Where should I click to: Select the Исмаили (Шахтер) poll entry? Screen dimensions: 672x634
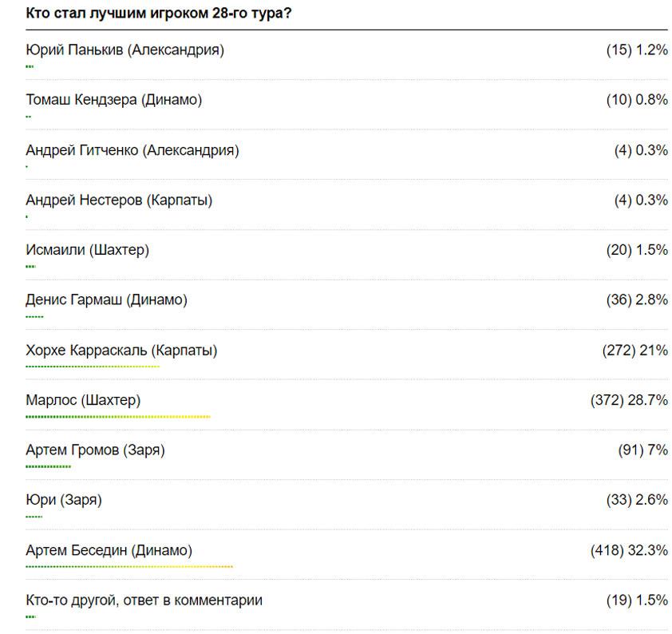[87, 250]
